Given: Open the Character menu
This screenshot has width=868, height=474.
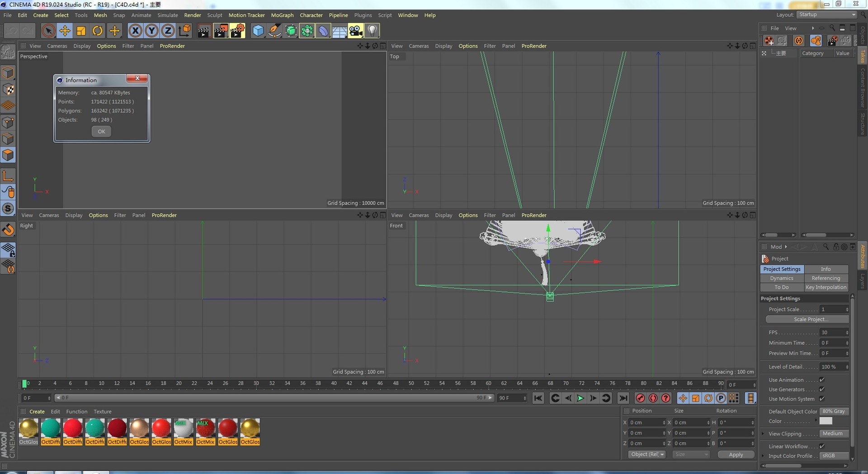Looking at the screenshot, I should pos(311,15).
